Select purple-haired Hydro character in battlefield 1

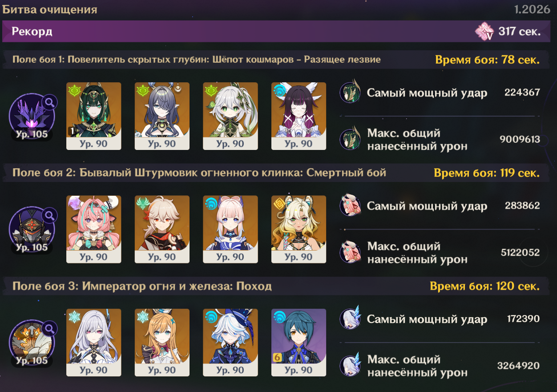[299, 116]
